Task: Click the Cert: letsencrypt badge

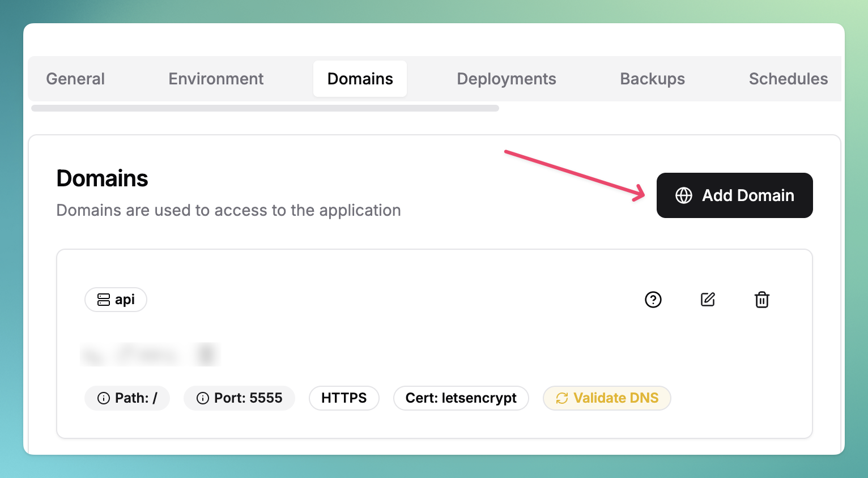Action: click(x=461, y=398)
